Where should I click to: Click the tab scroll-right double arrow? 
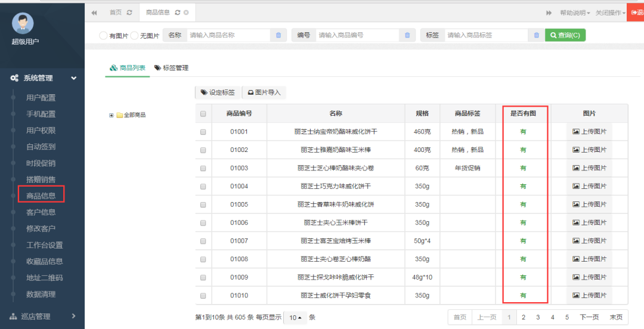coord(549,13)
